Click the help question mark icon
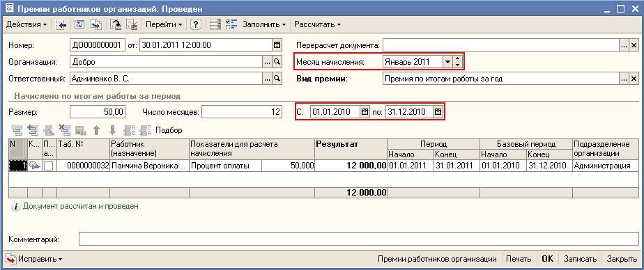The height and width of the screenshot is (270, 644). (196, 24)
